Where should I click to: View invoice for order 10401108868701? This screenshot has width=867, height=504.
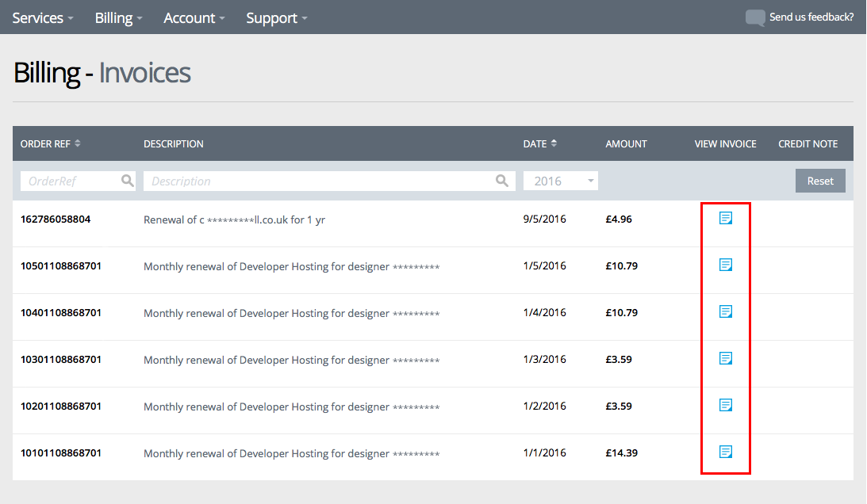tap(726, 311)
